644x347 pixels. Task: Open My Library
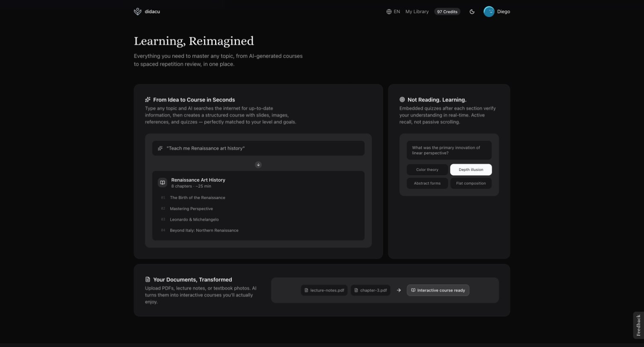[417, 12]
